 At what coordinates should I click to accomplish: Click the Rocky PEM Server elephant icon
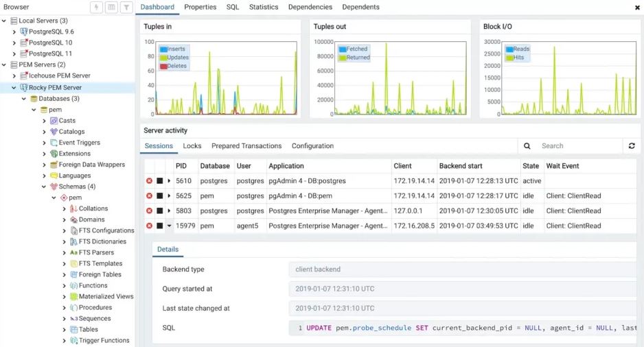24,87
